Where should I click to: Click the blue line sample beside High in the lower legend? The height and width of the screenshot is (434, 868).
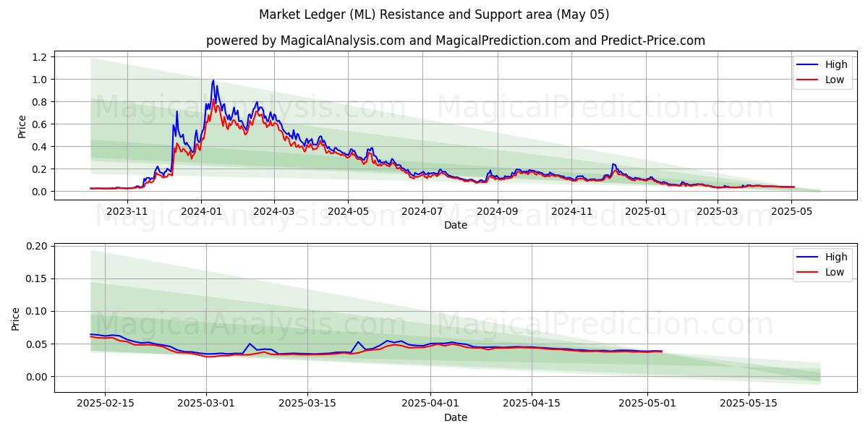pyautogui.click(x=808, y=258)
